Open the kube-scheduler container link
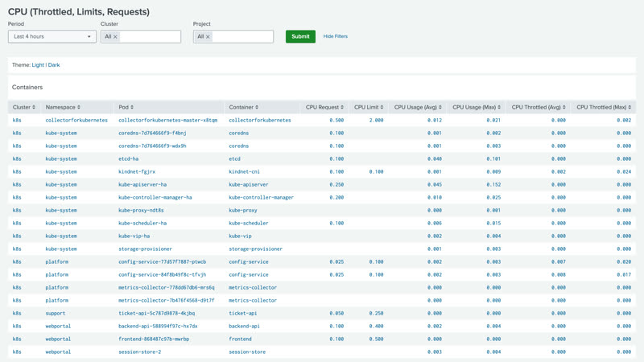644x362 pixels. pyautogui.click(x=249, y=224)
